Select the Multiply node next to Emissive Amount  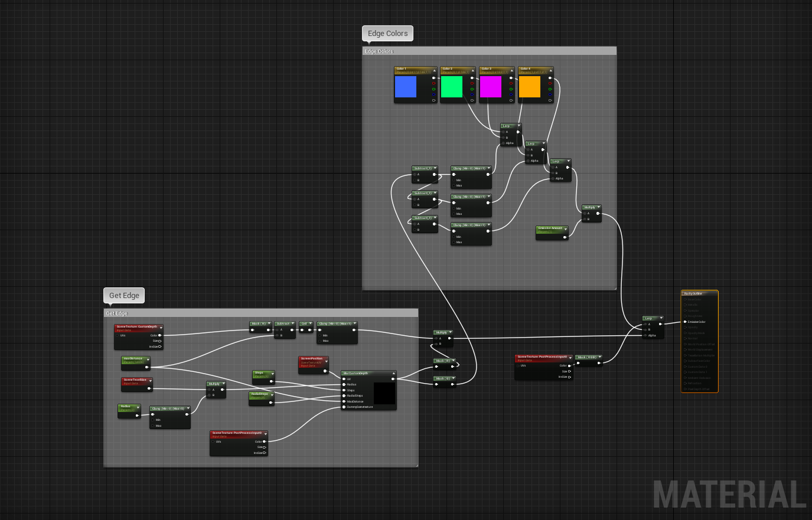[x=592, y=214]
